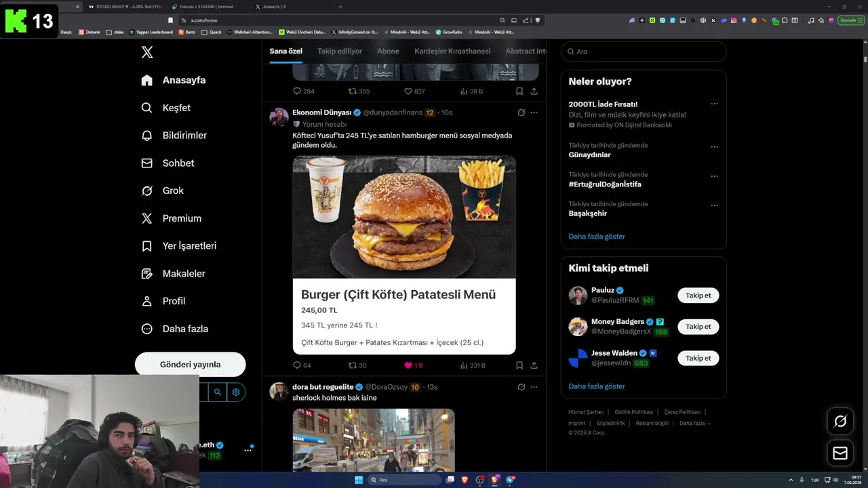The image size is (868, 488).
Task: Open Sohbet messages in the sidebar
Action: 167,163
